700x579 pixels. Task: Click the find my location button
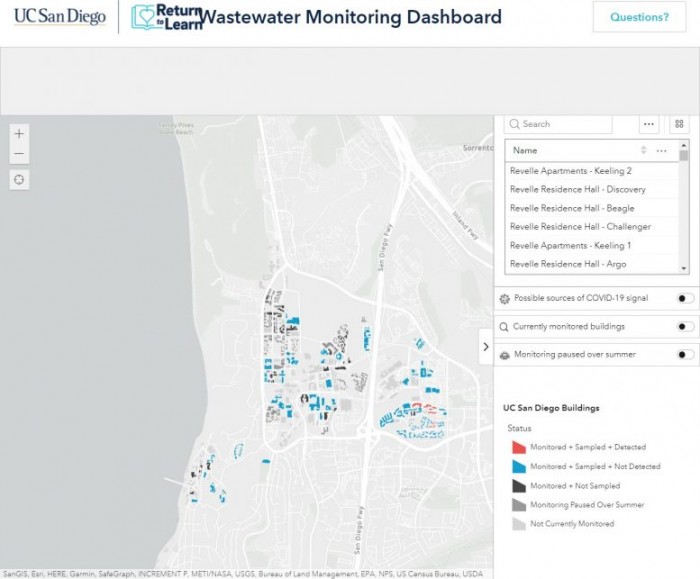coord(20,180)
